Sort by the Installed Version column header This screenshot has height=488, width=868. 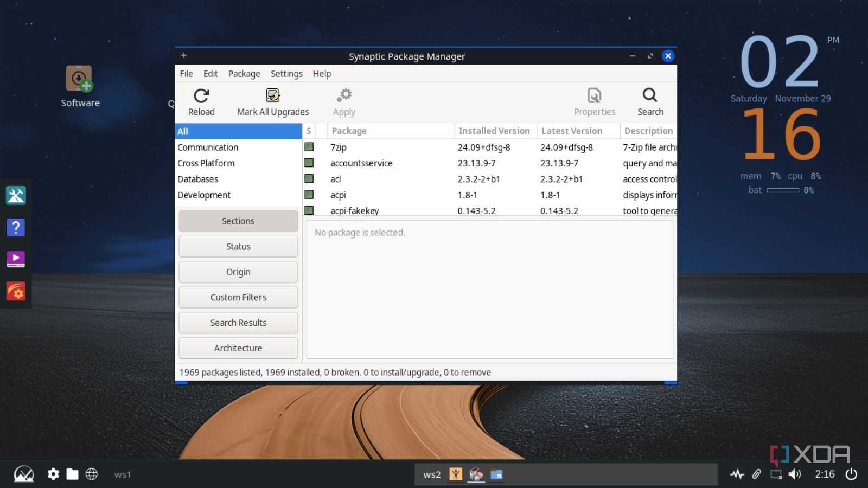tap(496, 131)
